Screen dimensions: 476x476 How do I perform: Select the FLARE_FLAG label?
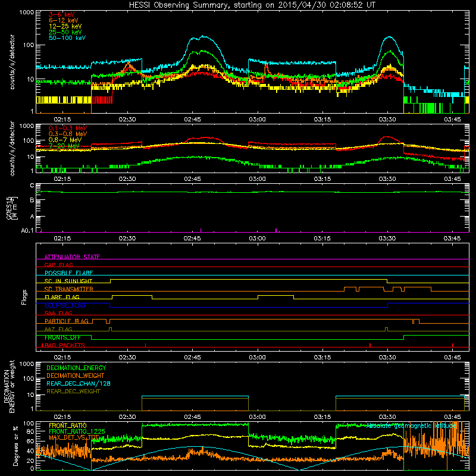[x=62, y=297]
